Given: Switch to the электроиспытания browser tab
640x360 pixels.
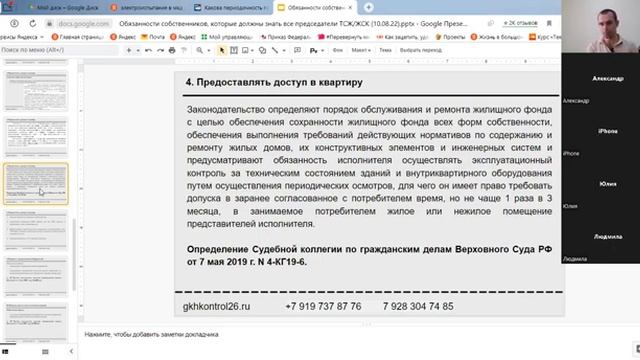Looking at the screenshot, I should coord(147,7).
